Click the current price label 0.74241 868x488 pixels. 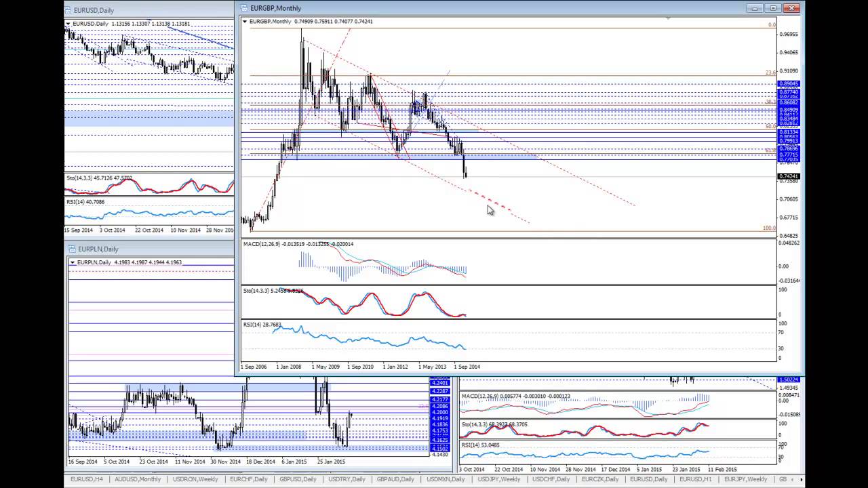(x=789, y=176)
